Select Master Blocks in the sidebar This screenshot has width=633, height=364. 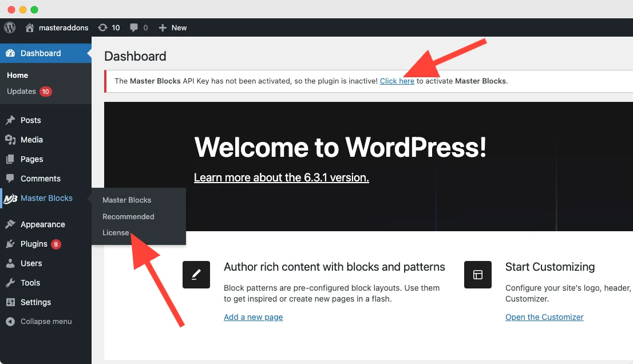pos(46,198)
